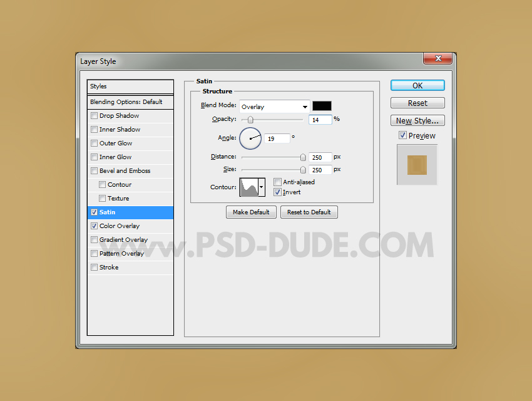Click the Opacity value field
Image resolution: width=532 pixels, height=401 pixels.
point(320,120)
